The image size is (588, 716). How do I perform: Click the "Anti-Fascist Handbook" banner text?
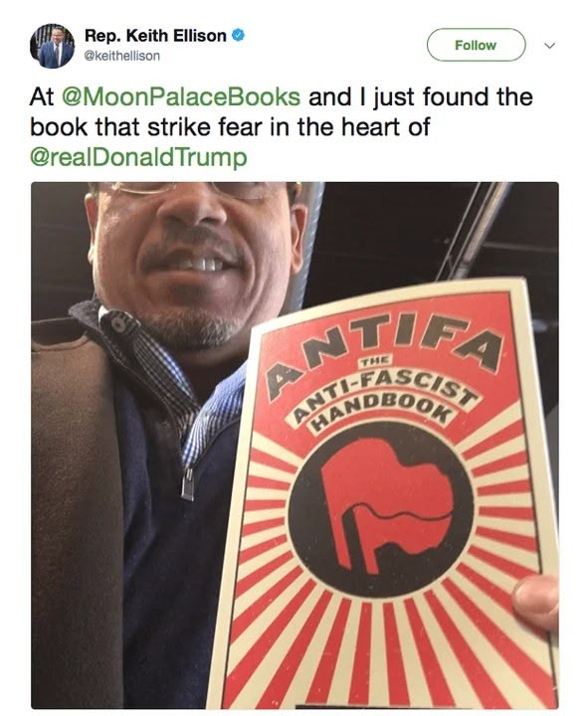[x=385, y=402]
